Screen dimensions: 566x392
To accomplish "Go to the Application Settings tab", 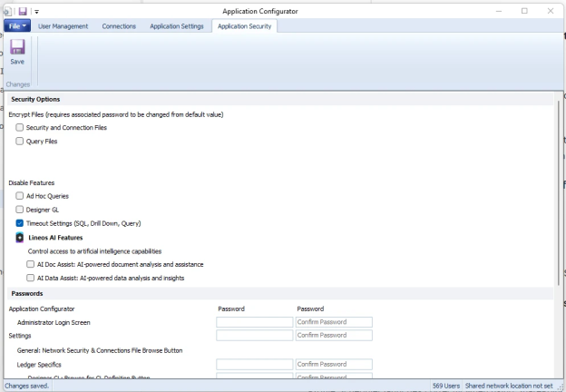I will tap(176, 26).
